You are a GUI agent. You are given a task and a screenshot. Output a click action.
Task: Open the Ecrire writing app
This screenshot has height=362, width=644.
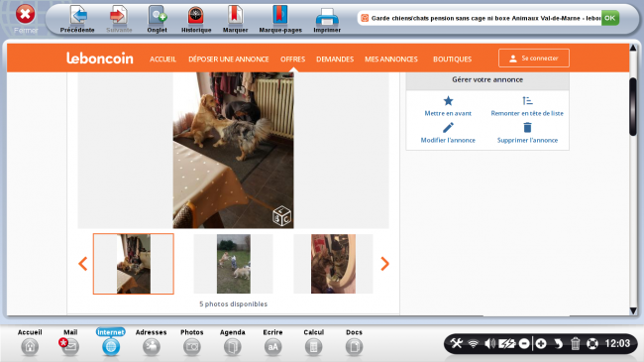click(272, 342)
